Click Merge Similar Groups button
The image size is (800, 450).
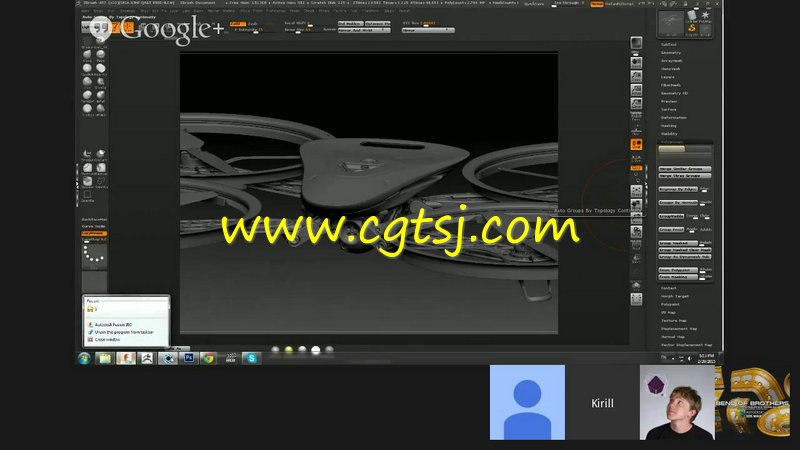tap(685, 168)
